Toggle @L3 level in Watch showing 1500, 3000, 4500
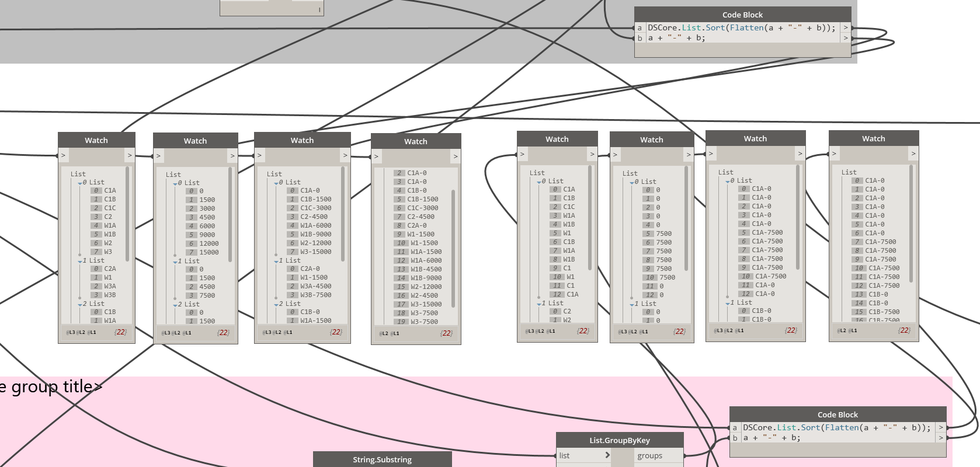This screenshot has width=980, height=467. [x=166, y=333]
